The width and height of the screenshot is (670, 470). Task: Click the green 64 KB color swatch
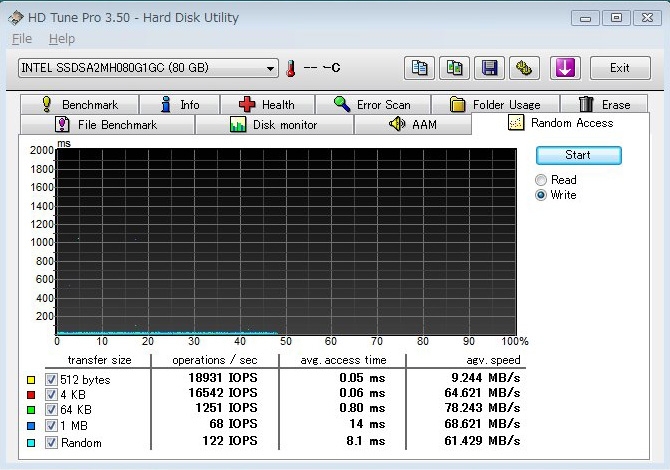(x=33, y=411)
